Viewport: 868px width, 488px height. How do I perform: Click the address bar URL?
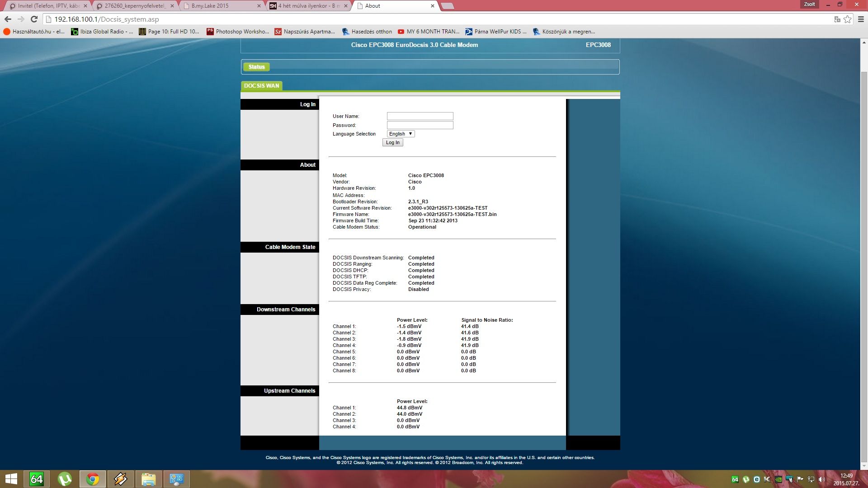[x=107, y=19]
